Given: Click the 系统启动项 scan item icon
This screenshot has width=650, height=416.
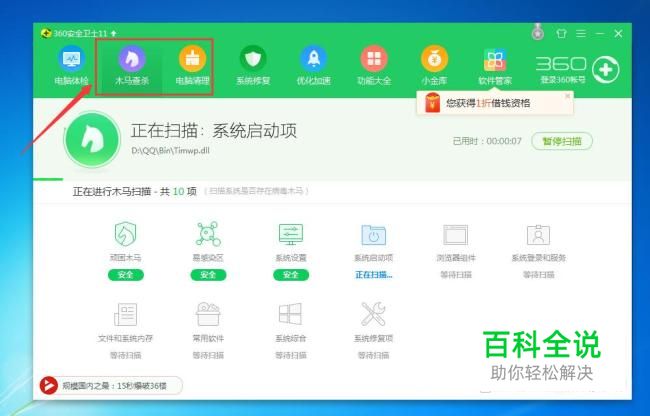Looking at the screenshot, I should pyautogui.click(x=374, y=235).
